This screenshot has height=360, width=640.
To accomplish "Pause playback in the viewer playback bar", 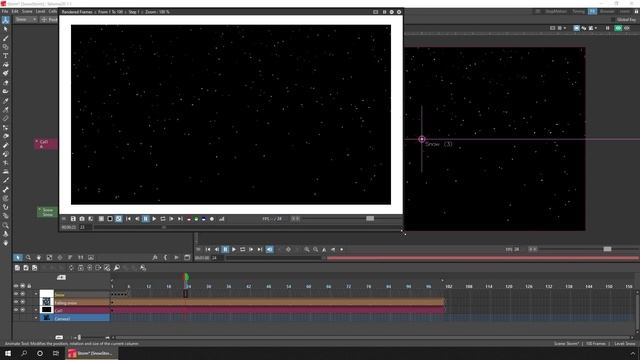I will click(x=225, y=249).
